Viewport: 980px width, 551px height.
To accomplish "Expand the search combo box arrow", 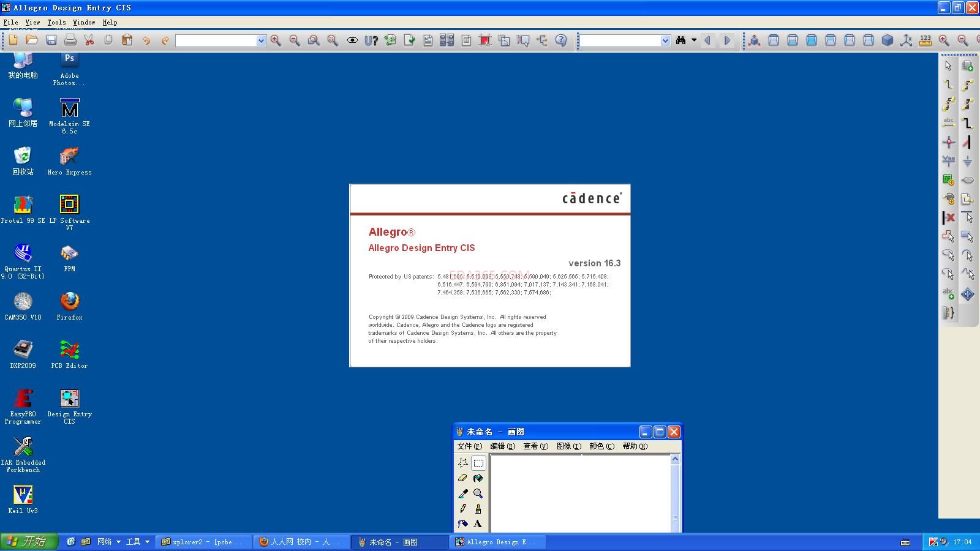I will click(665, 40).
